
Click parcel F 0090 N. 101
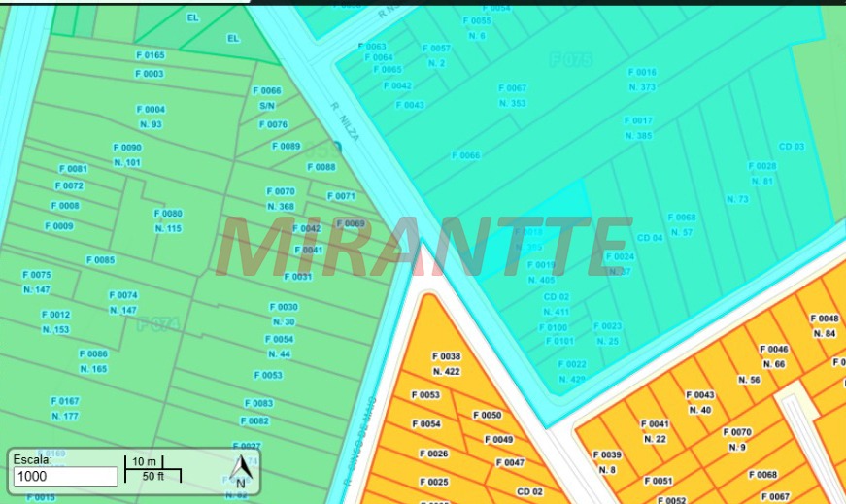[x=126, y=154]
